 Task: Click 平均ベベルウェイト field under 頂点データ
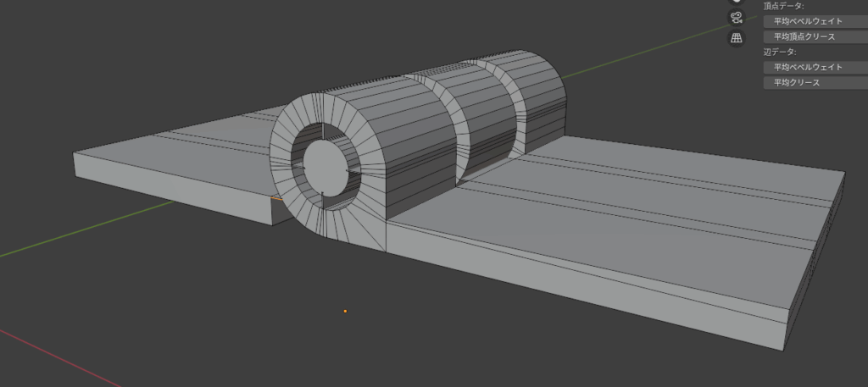815,21
